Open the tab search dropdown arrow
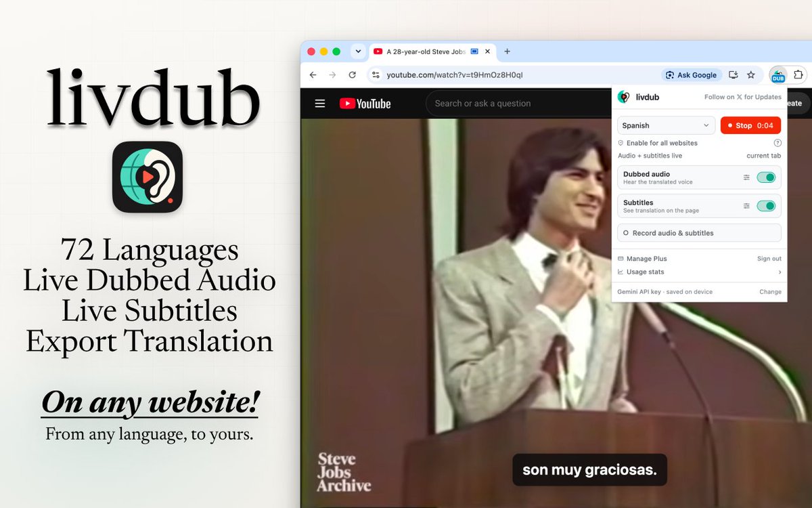Viewport: 812px width, 508px height. [x=359, y=51]
